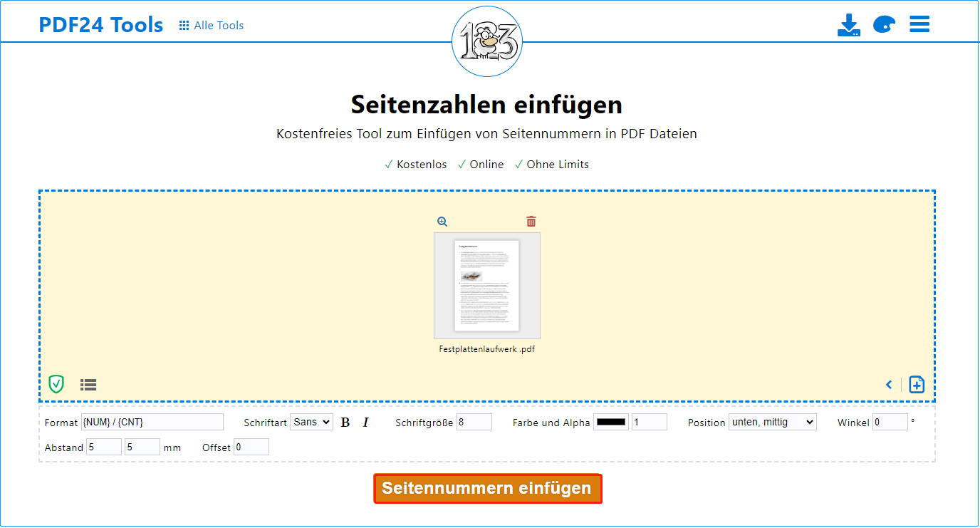Select the Festplattenlaufwerk PDF thumbnail
The height and width of the screenshot is (528, 980).
coord(487,286)
